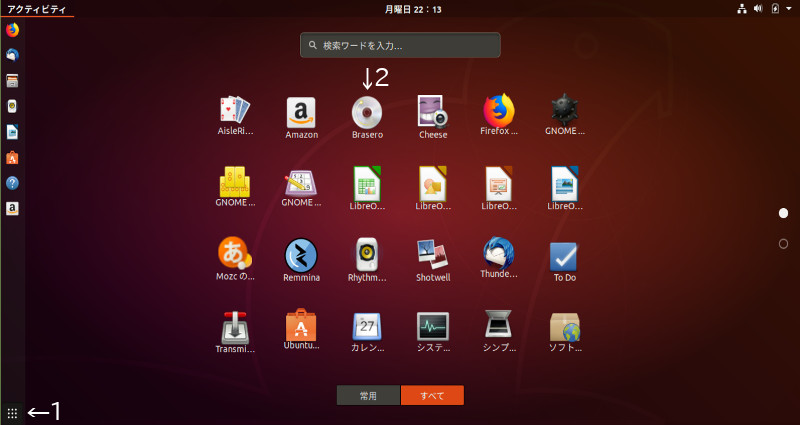
Task: Click Rhythmbox speaker icon in the dock
Action: [12, 106]
